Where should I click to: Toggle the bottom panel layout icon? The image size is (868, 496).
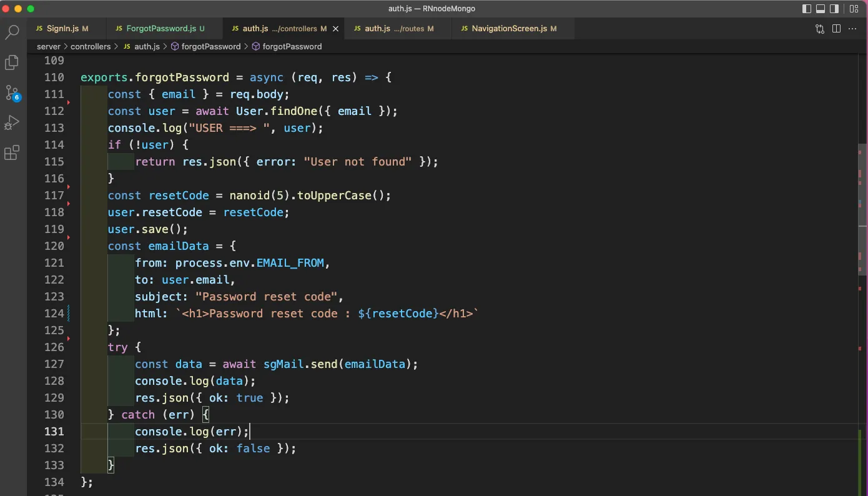tap(821, 9)
